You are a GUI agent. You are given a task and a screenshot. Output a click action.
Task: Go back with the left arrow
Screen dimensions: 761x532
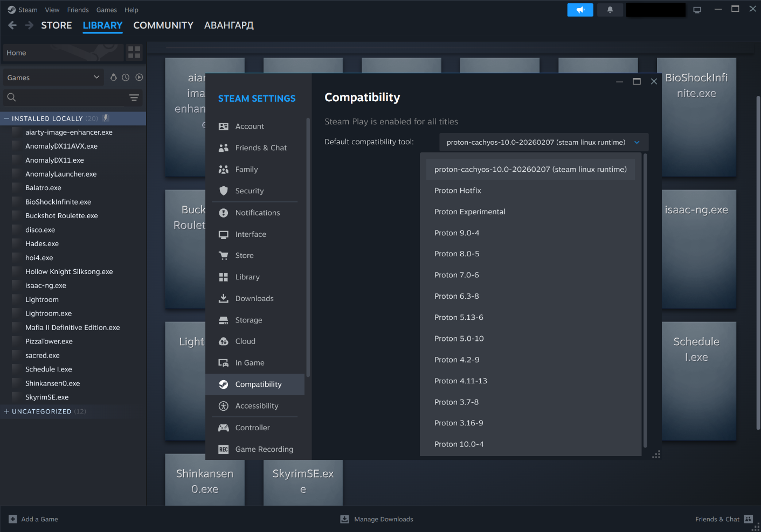tap(12, 25)
